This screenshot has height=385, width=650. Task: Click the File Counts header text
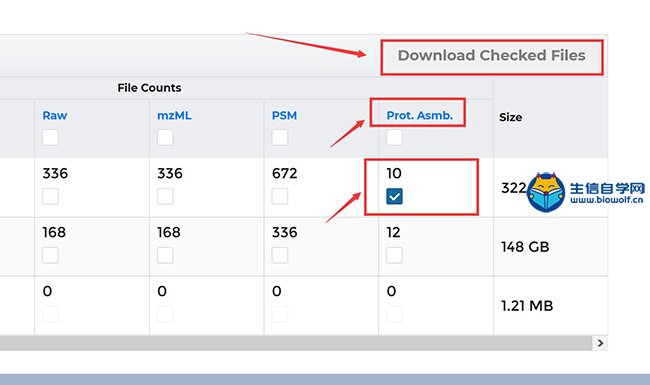149,88
